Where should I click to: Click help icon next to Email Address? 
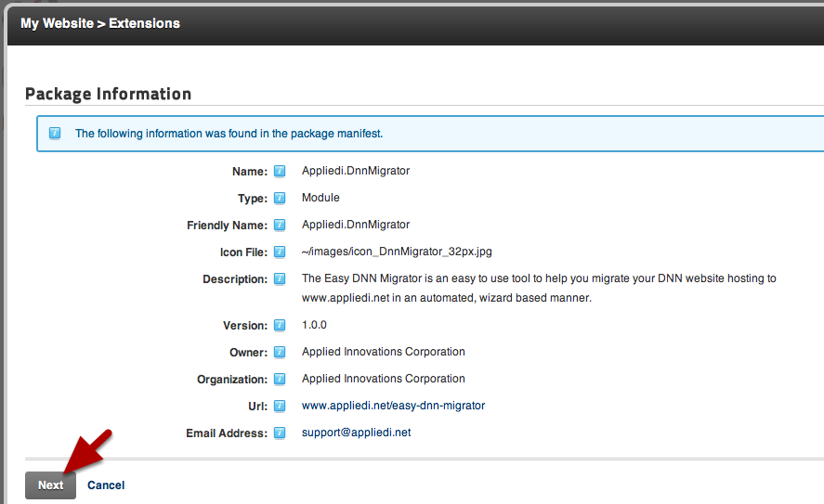(x=280, y=433)
